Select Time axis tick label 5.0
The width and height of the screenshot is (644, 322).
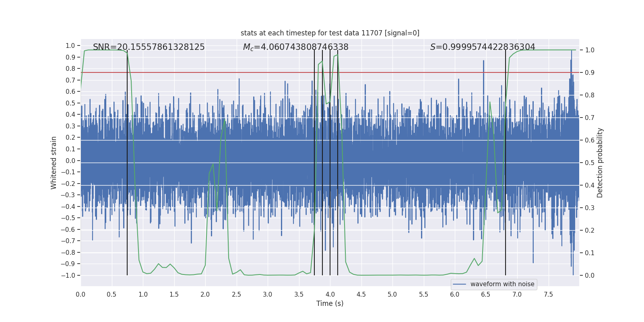click(392, 294)
